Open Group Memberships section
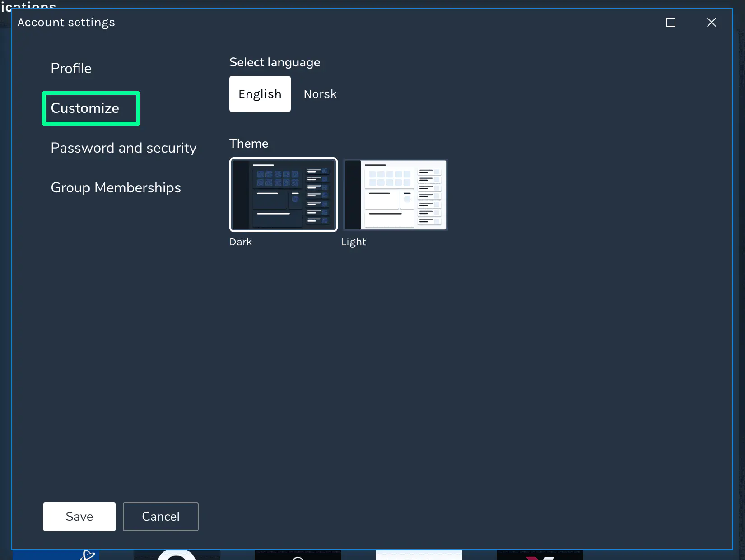 pyautogui.click(x=116, y=188)
